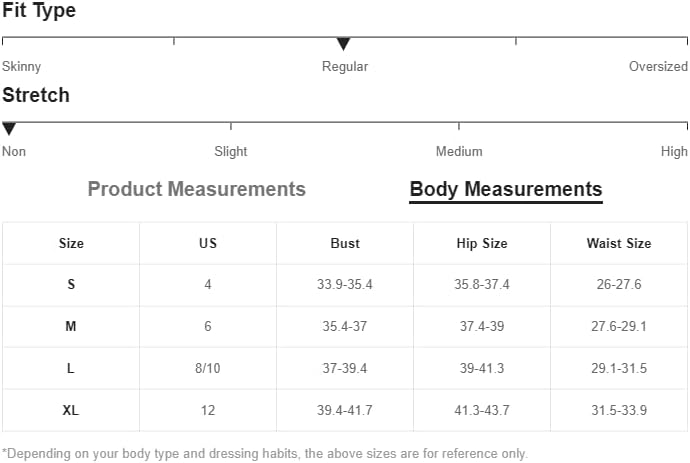690x463 pixels.
Task: Click the Waist Size column header
Action: 619,243
